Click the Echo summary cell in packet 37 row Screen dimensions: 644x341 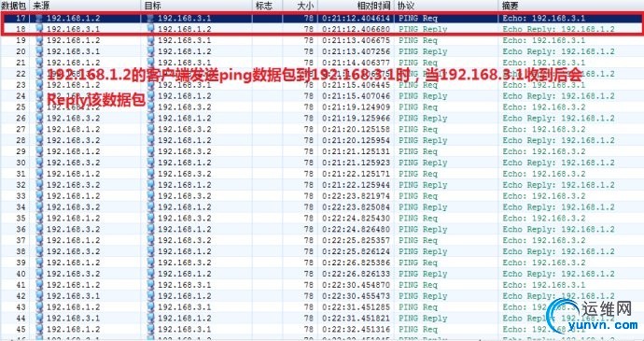coord(544,240)
